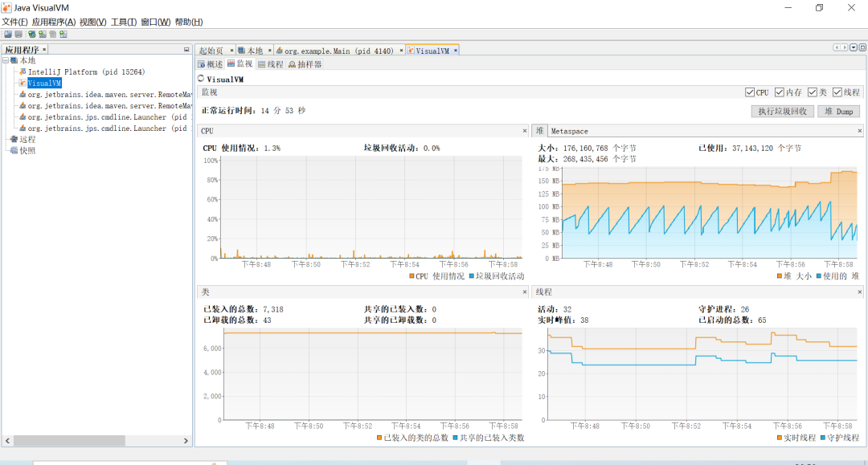Collapse the 本地 tree node
This screenshot has height=465, width=868.
pos(6,60)
